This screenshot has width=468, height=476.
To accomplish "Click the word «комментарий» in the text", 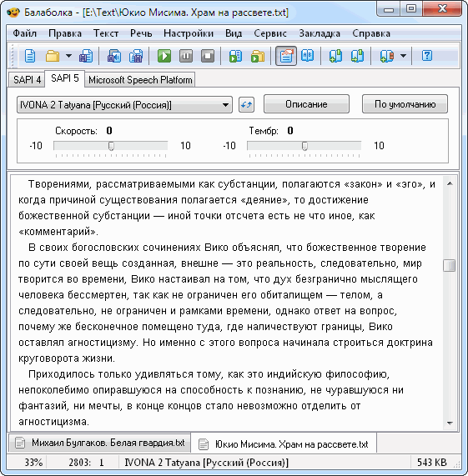I will [x=58, y=232].
